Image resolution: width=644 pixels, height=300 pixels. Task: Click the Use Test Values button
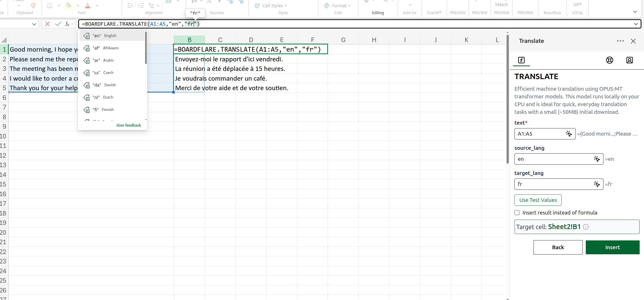(538, 200)
